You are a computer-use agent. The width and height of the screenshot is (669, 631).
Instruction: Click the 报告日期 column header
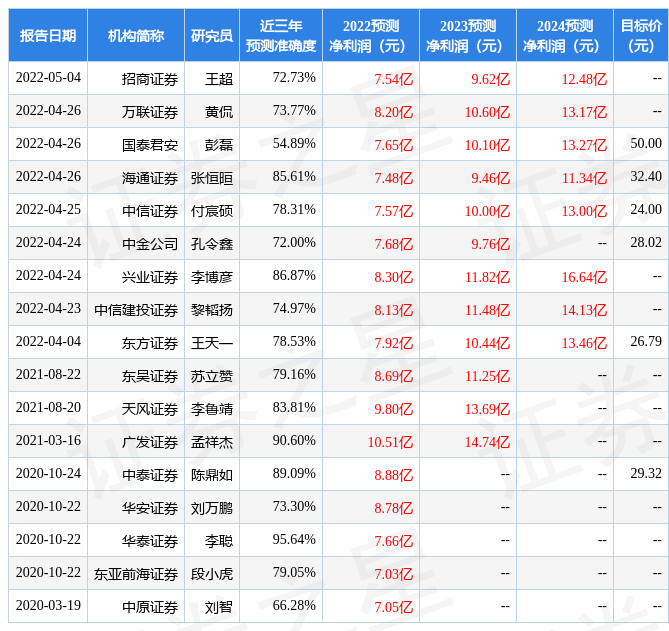[x=48, y=35]
